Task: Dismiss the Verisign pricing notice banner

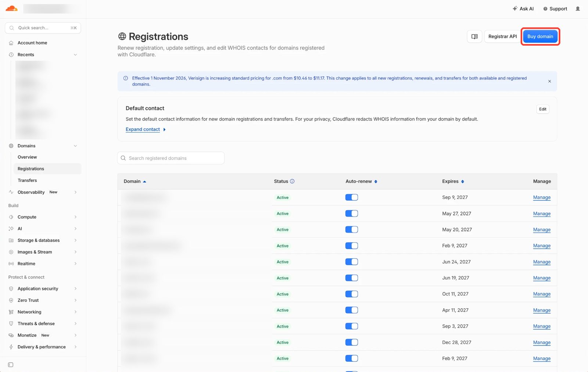Action: [x=549, y=81]
